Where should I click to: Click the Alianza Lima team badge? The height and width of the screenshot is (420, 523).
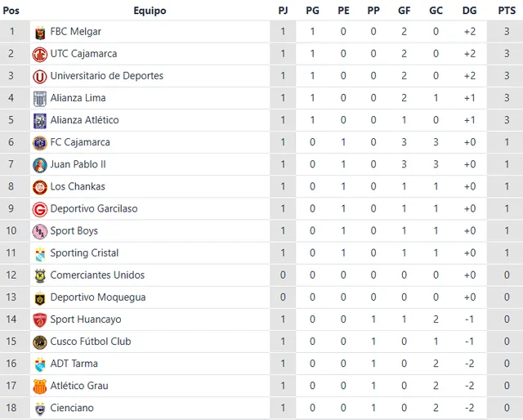coord(39,98)
